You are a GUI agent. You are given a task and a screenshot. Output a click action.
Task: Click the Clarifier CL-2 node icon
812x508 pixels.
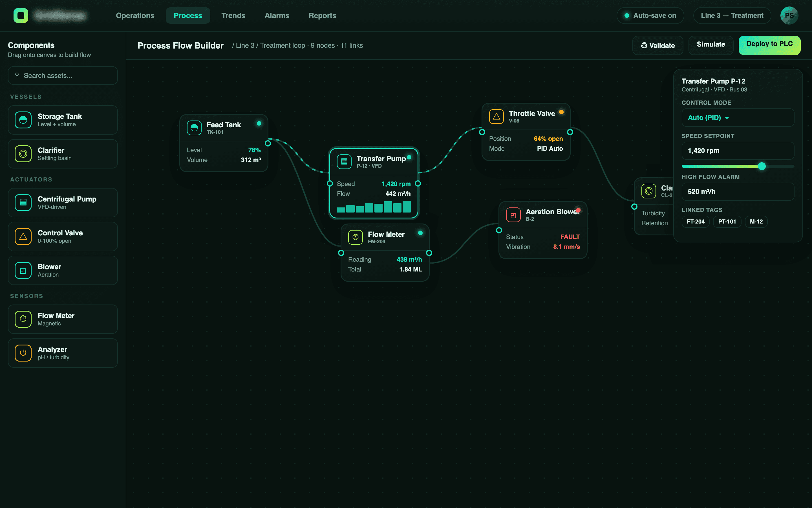(x=648, y=191)
